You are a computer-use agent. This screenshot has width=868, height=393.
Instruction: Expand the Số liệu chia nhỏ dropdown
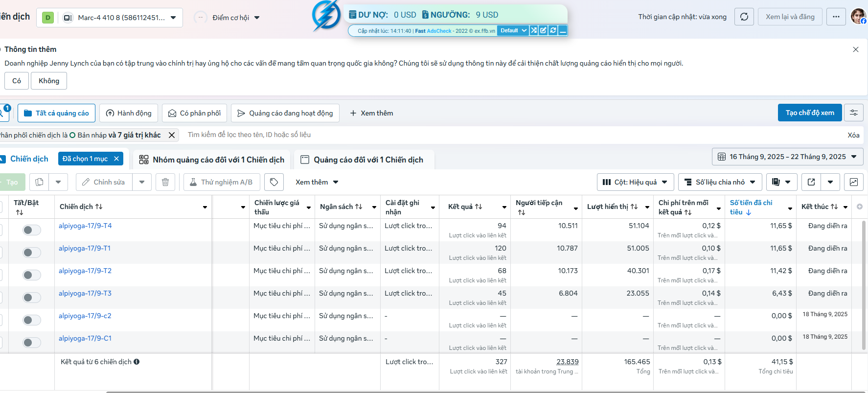click(720, 182)
